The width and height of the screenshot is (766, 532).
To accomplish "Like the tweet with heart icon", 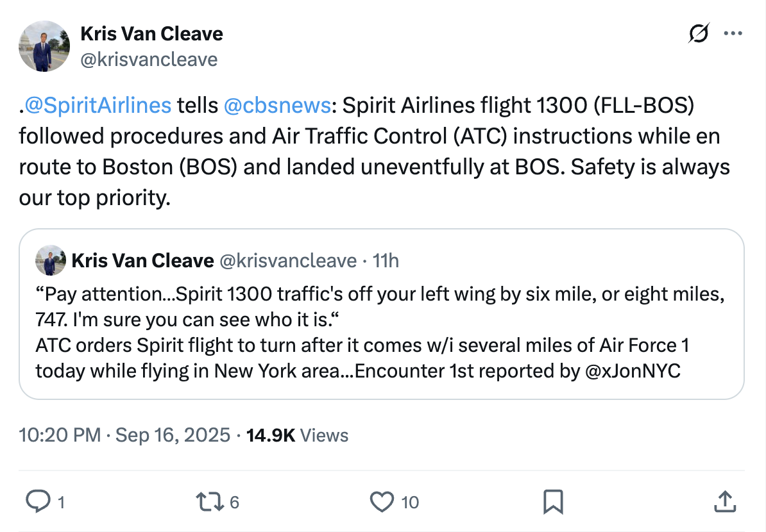I will click(x=382, y=501).
